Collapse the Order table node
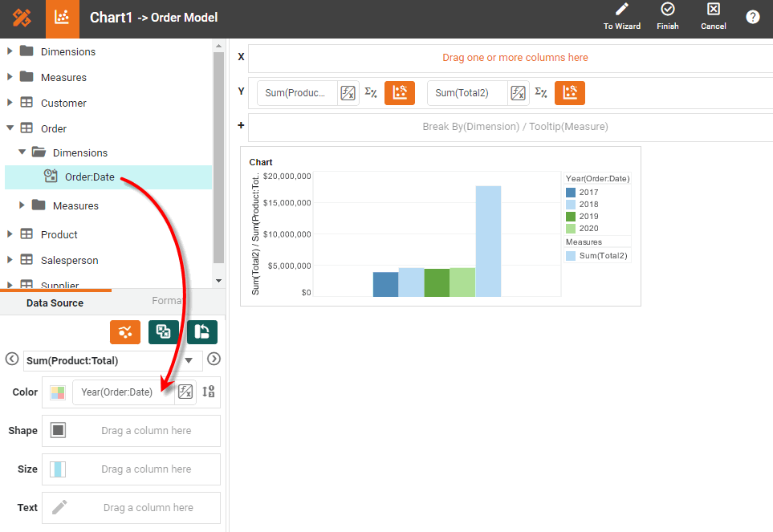The height and width of the screenshot is (532, 773). click(10, 128)
